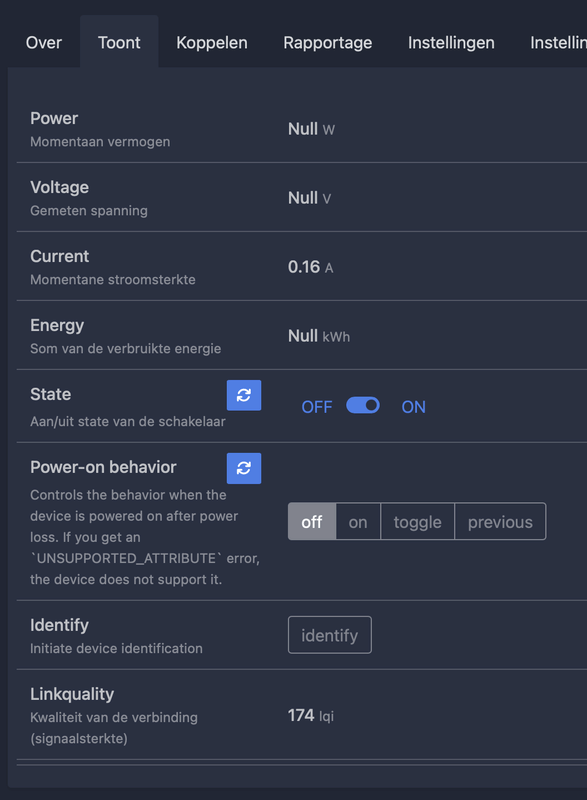Switch to the Toont tab
Image resolution: width=587 pixels, height=800 pixels.
click(119, 42)
